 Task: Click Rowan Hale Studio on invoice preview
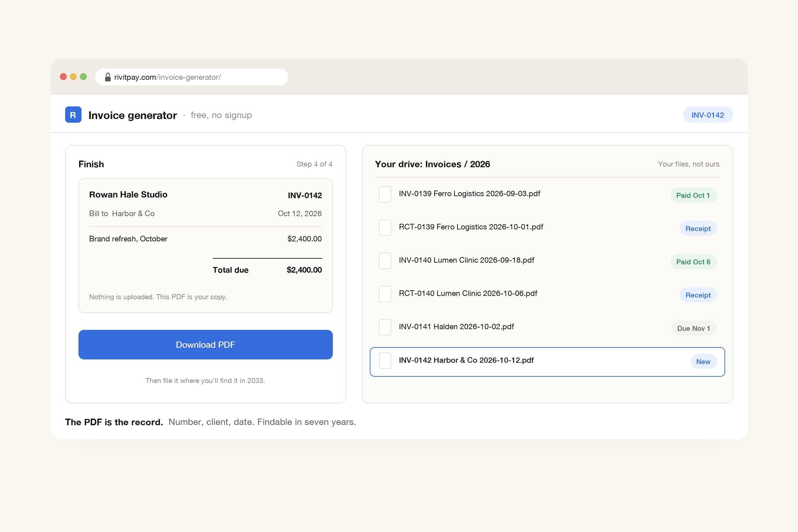pyautogui.click(x=128, y=195)
